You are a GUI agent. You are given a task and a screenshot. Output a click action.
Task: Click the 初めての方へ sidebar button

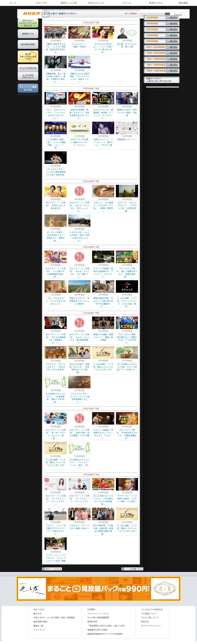pos(28,23)
